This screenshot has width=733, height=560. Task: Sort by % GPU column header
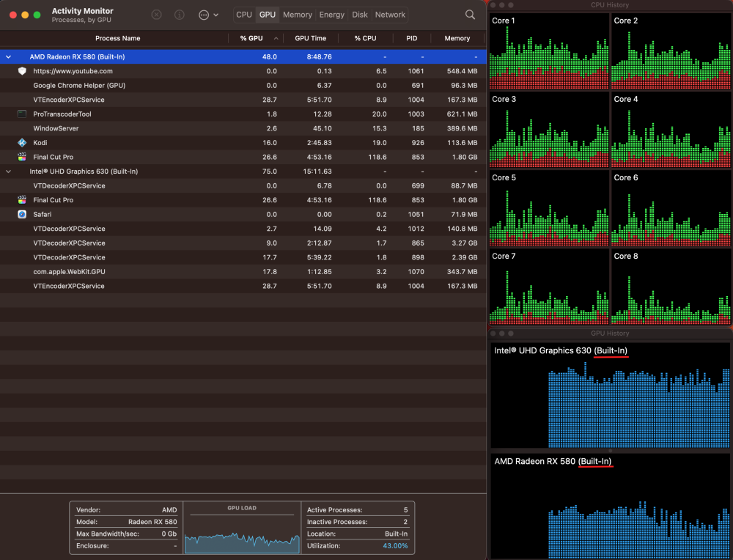point(251,38)
